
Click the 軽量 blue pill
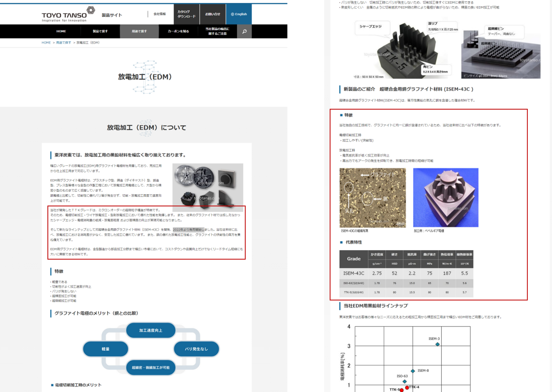tap(106, 349)
